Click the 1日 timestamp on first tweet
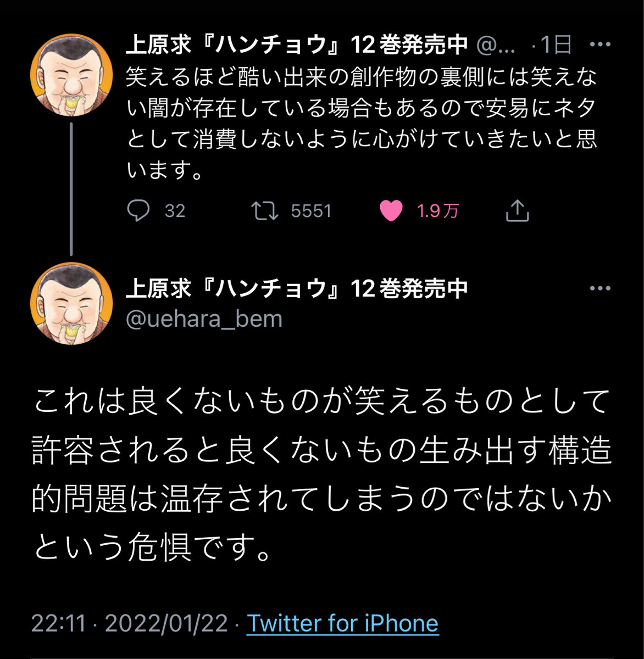 555,44
